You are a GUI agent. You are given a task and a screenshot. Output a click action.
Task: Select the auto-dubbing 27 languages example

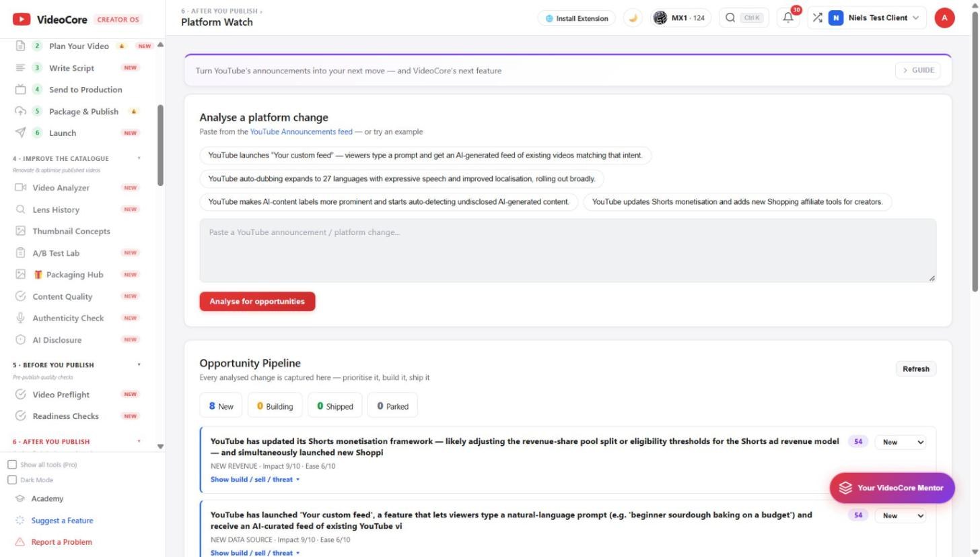[x=402, y=179]
